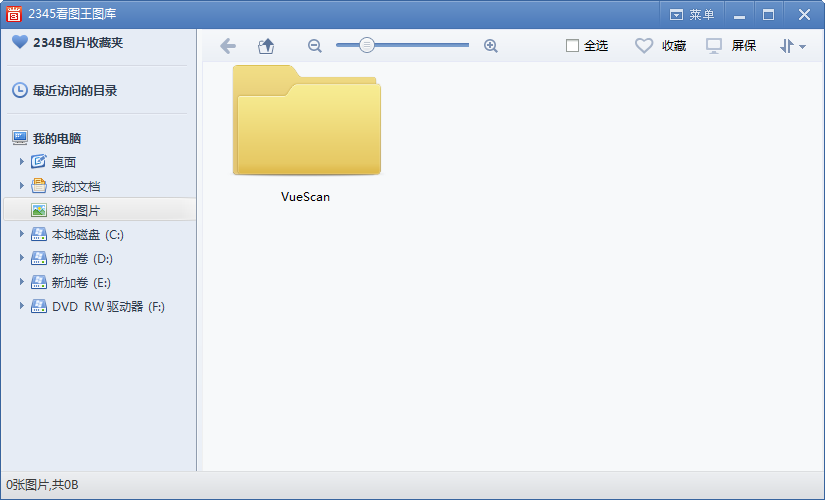Screen dimensions: 825x500
Task: Minimize the 2345看图王图库 window
Action: (x=739, y=15)
